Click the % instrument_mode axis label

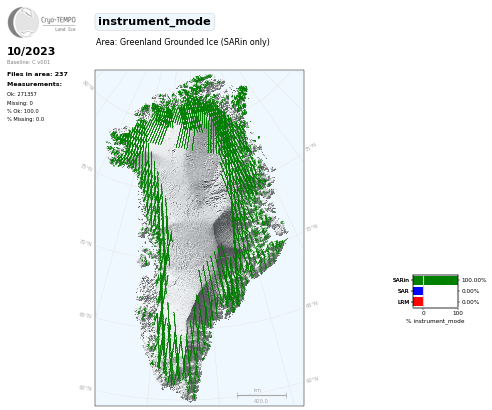(x=435, y=321)
